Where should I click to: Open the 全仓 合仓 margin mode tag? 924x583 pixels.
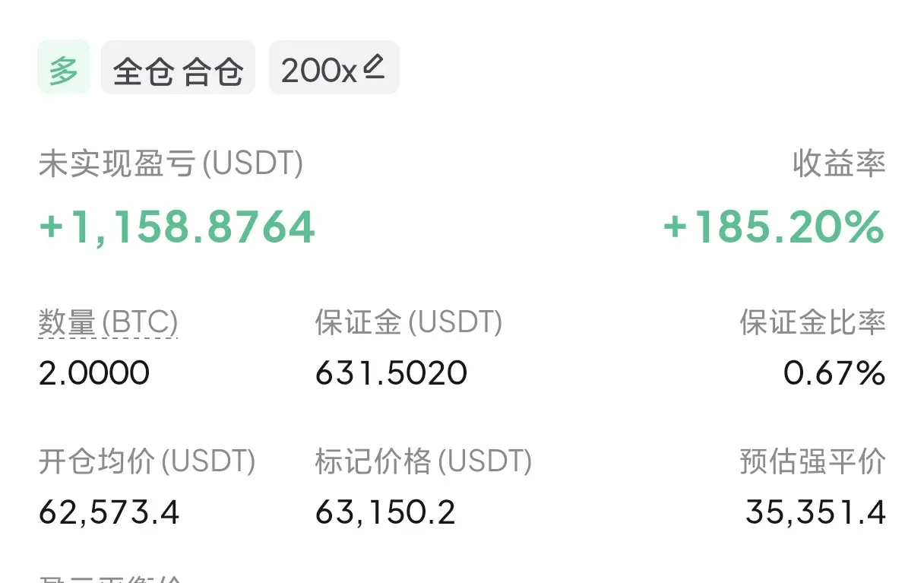pyautogui.click(x=179, y=68)
